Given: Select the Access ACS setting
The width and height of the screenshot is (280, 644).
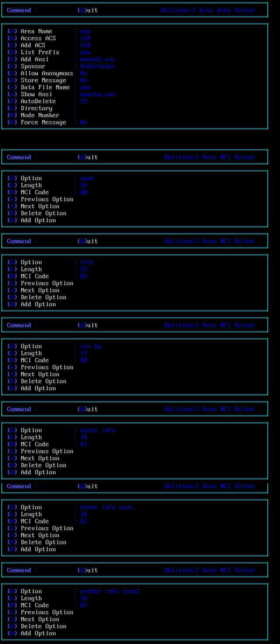Looking at the screenshot, I should 38,38.
